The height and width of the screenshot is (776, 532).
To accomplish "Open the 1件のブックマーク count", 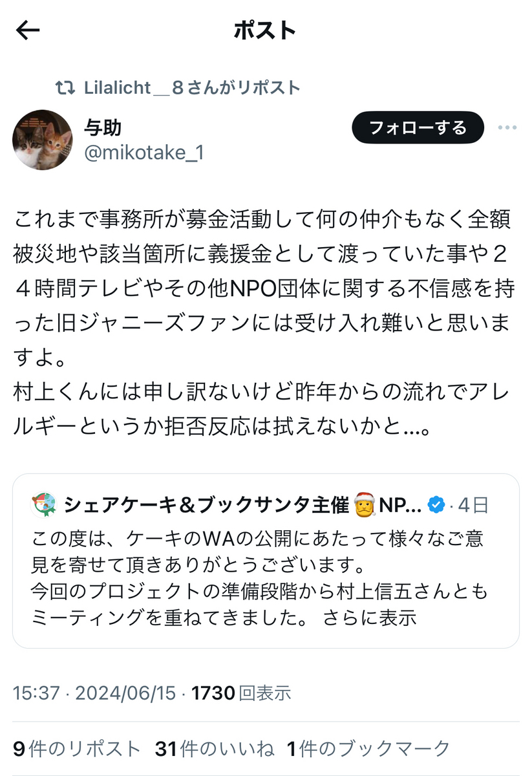I will pyautogui.click(x=368, y=749).
